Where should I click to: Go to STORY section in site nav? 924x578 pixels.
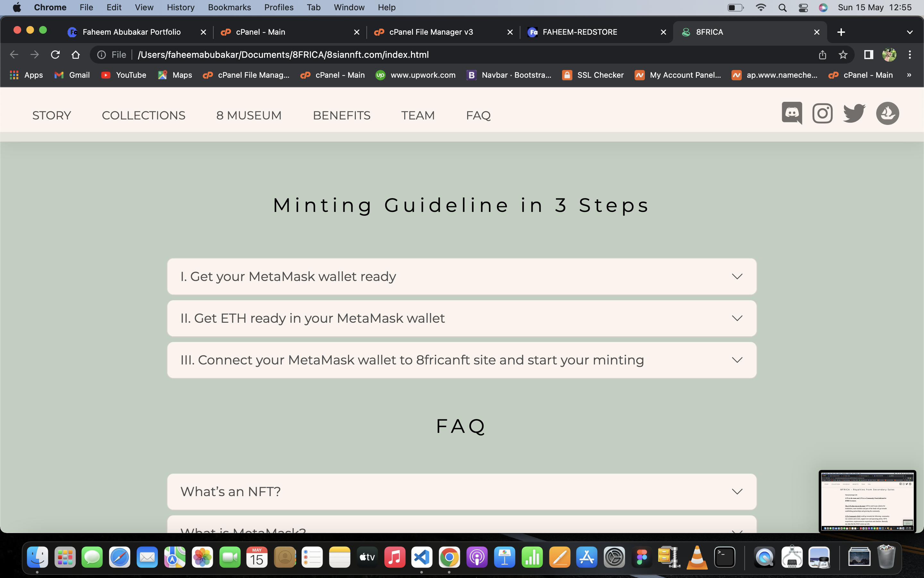52,116
